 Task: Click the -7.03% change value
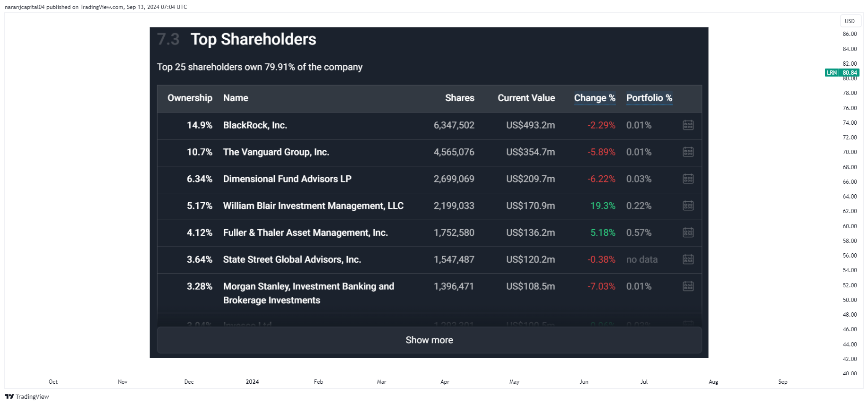coord(602,287)
